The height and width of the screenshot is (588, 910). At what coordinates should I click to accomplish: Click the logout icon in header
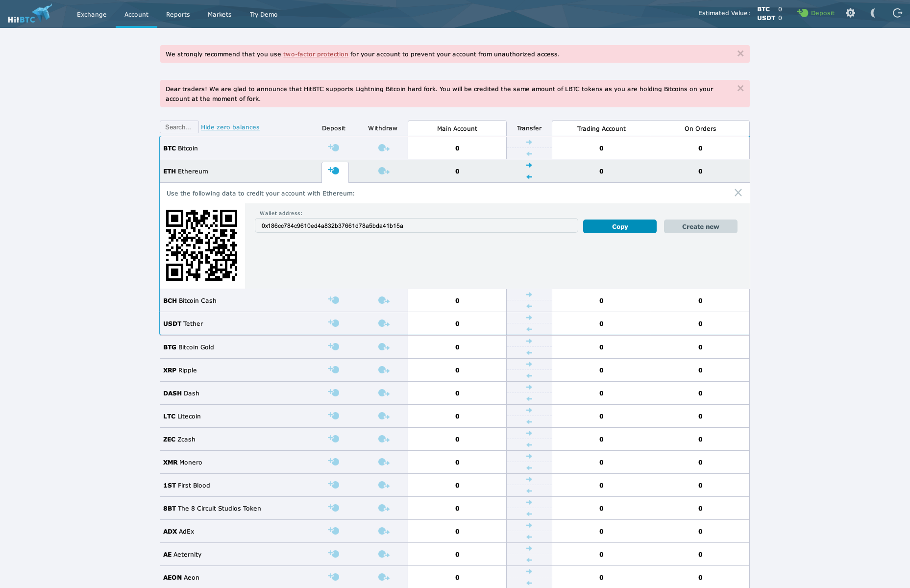pos(897,13)
